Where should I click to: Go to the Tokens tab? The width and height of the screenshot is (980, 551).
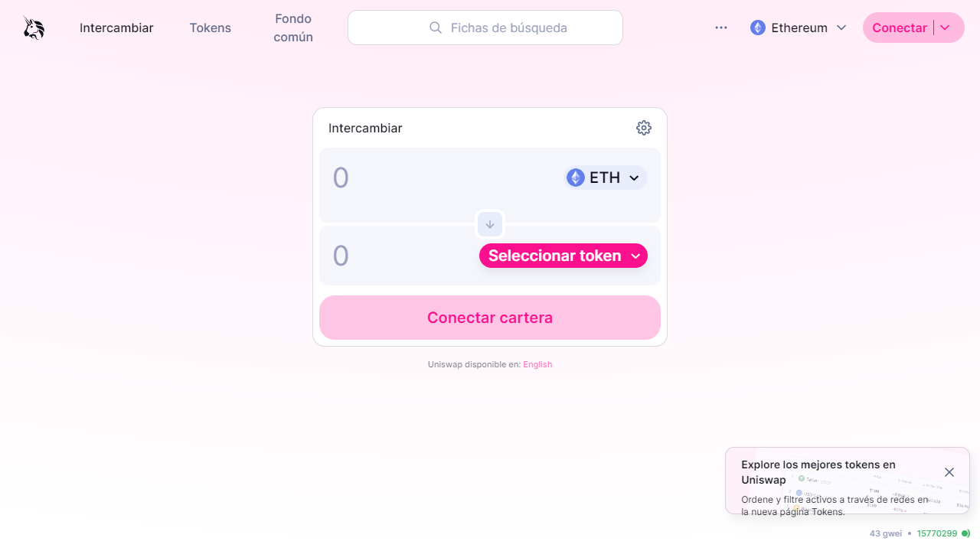coord(211,28)
